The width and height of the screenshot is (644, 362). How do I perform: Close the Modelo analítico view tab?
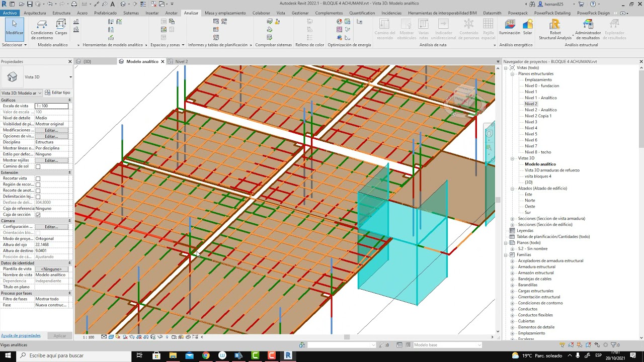(x=163, y=61)
